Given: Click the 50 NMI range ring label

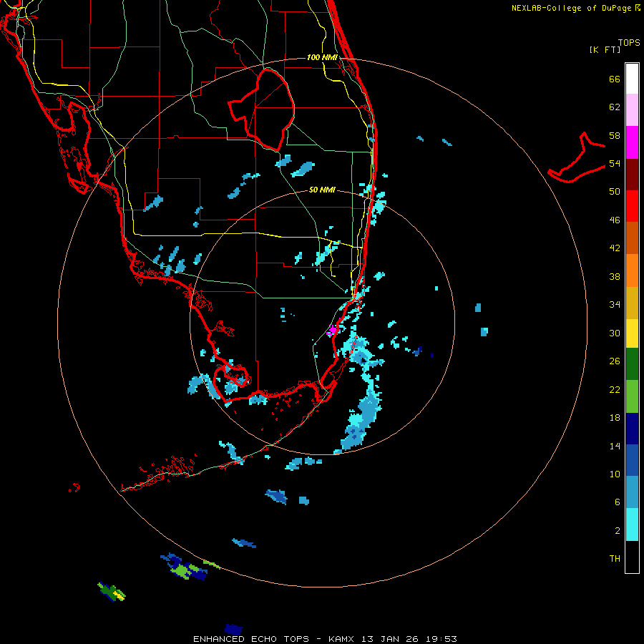Looking at the screenshot, I should [322, 190].
